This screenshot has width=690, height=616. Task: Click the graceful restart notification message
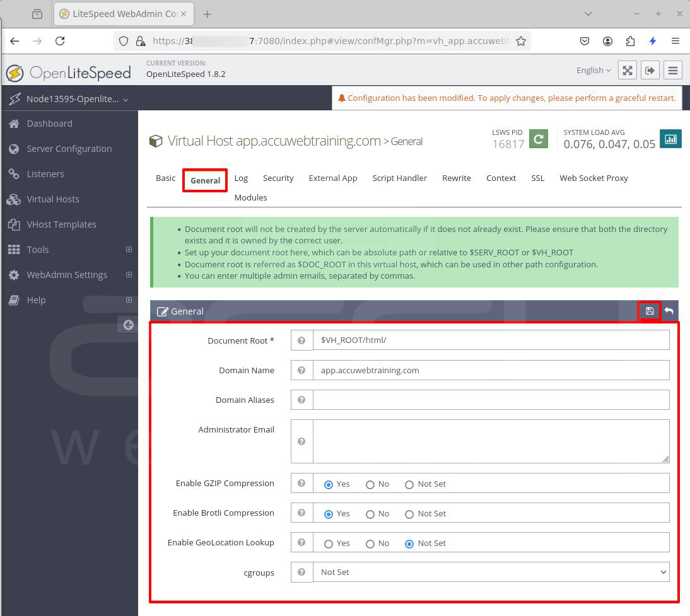click(507, 98)
